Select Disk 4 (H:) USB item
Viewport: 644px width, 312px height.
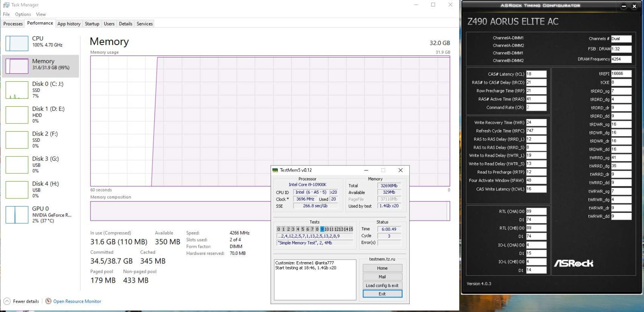click(x=41, y=190)
